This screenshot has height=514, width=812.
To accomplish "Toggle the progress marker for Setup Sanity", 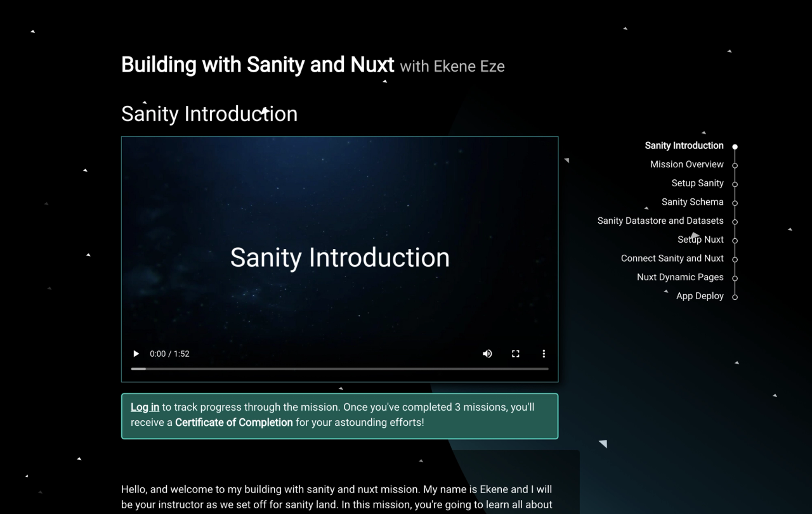I will click(735, 184).
